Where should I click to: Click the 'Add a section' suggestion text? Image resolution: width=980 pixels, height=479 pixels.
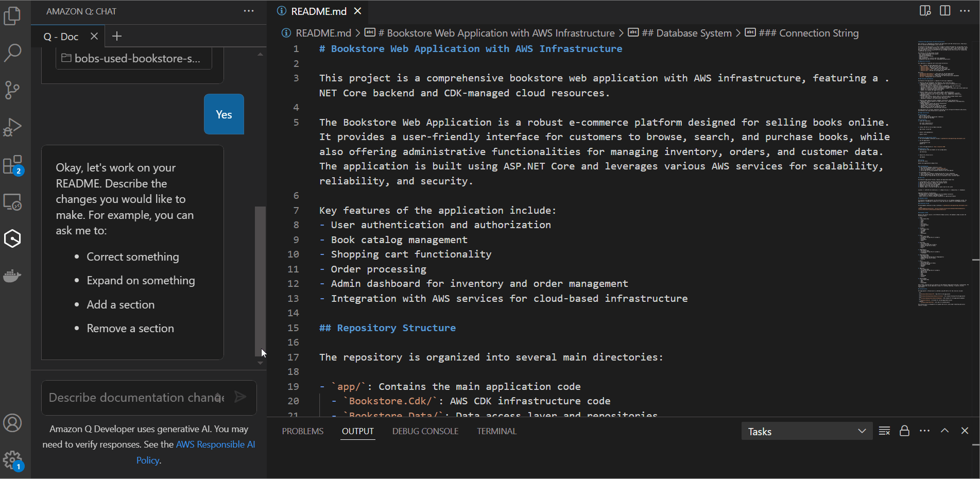coord(121,304)
